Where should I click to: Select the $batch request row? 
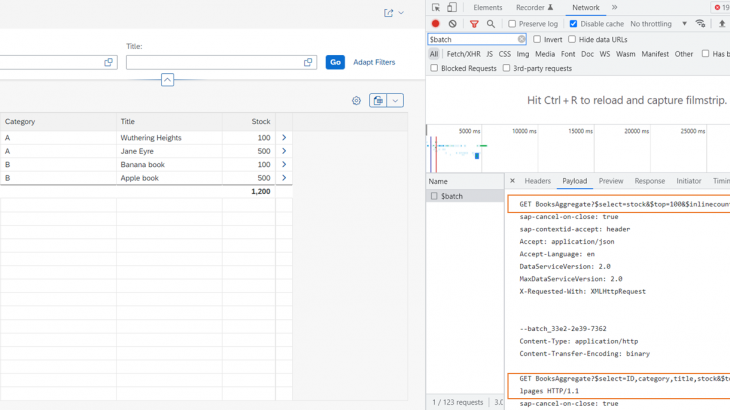(x=465, y=196)
